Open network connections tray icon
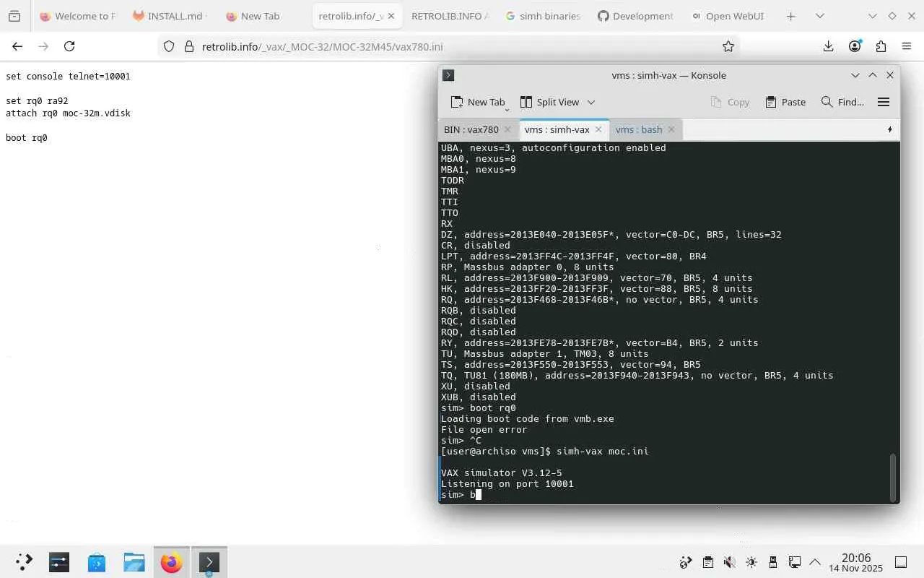Screen dimensions: 924x578 pyautogui.click(x=794, y=562)
